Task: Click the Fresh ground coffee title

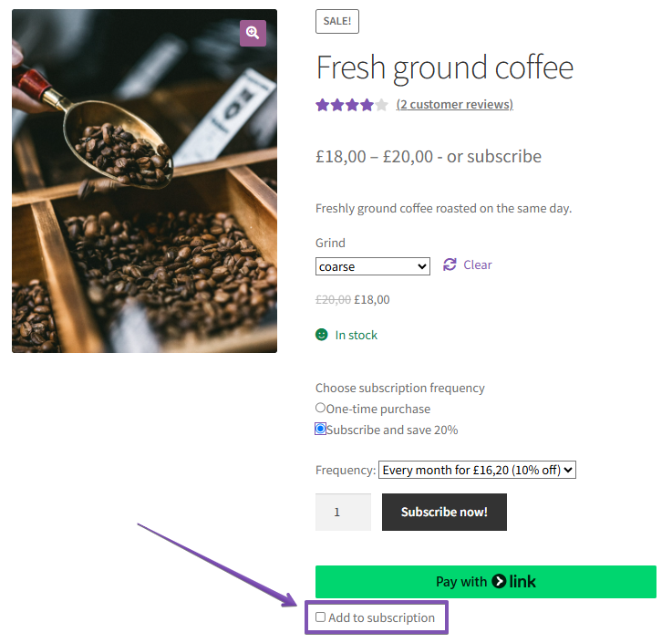Action: [445, 67]
